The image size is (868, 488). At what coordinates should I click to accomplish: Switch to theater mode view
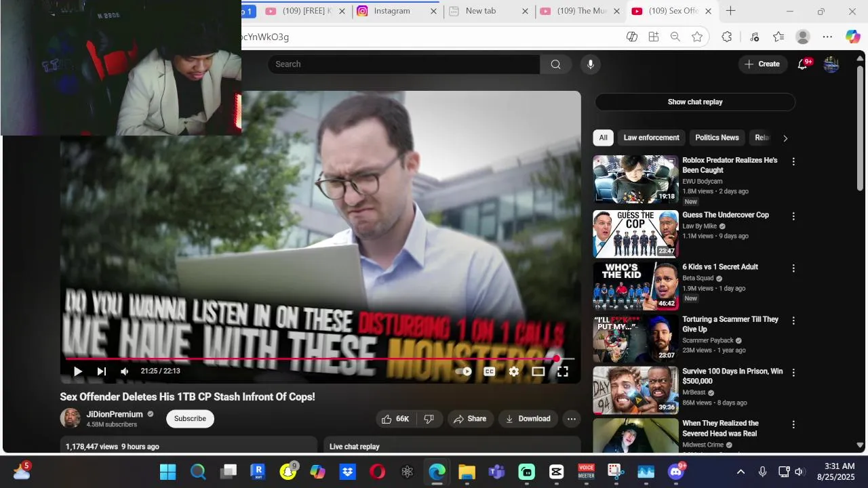click(538, 371)
